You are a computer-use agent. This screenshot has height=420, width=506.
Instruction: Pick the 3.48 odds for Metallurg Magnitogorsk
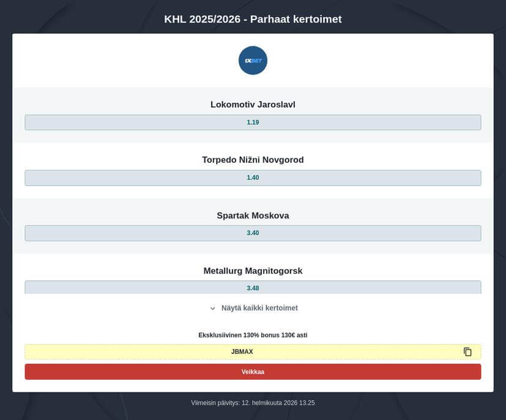click(253, 287)
